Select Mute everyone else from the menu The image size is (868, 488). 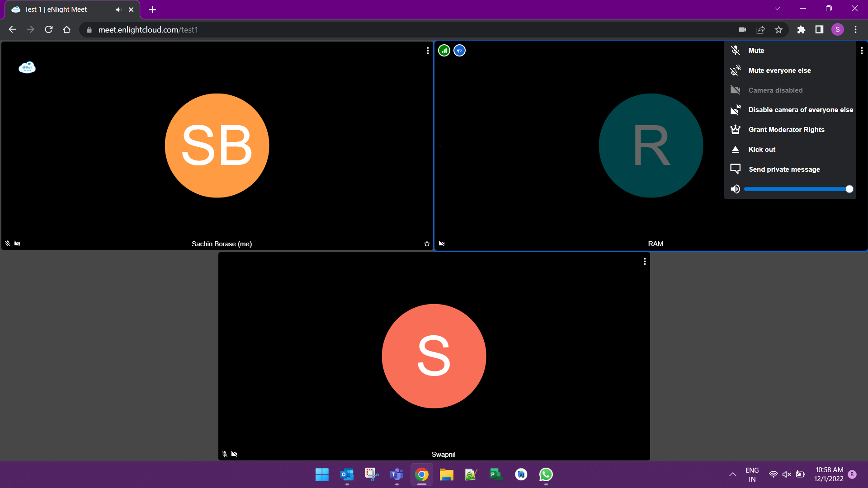click(x=779, y=70)
